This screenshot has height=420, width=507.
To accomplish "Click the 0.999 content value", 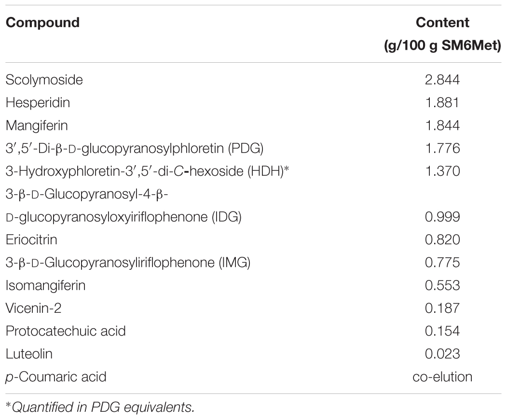I will click(x=442, y=217).
